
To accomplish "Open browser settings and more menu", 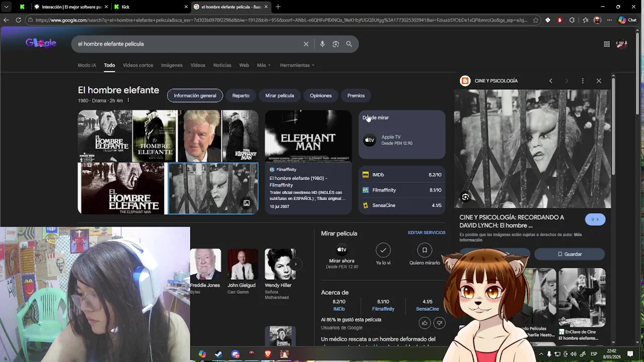I will 609,20.
